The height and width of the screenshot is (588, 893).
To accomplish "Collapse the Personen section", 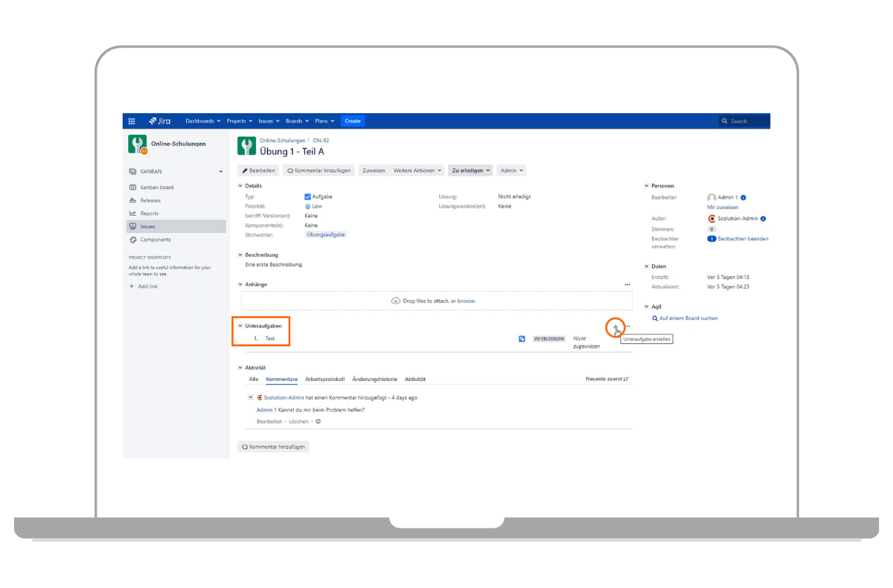I will (x=646, y=186).
